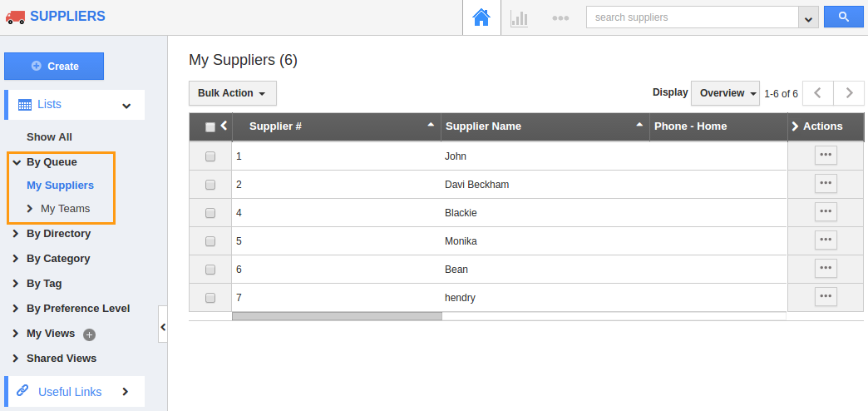The image size is (868, 411).
Task: Open the reports bar chart icon
Action: (519, 18)
